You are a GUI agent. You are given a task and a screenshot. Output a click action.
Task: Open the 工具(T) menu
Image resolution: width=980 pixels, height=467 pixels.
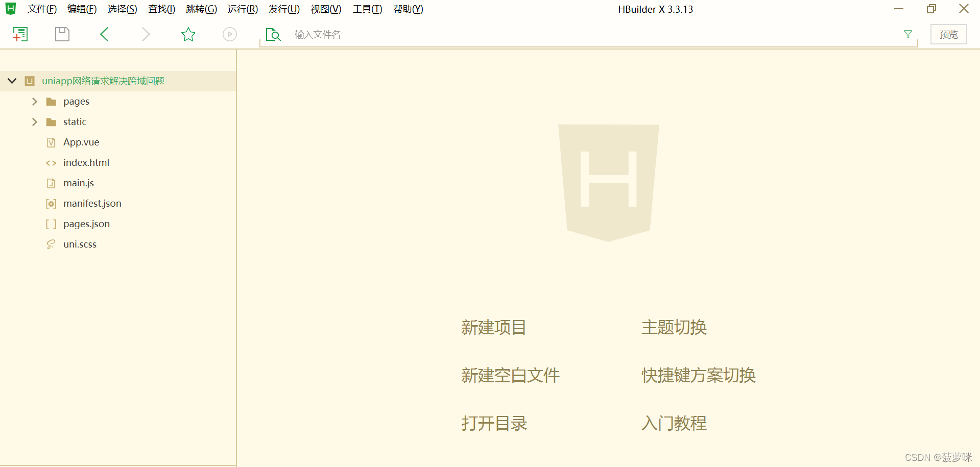coord(368,9)
